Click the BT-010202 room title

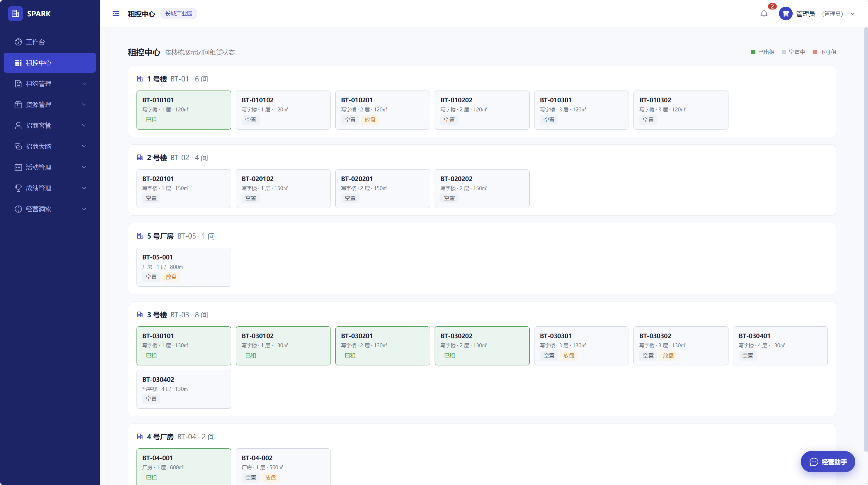pos(456,100)
